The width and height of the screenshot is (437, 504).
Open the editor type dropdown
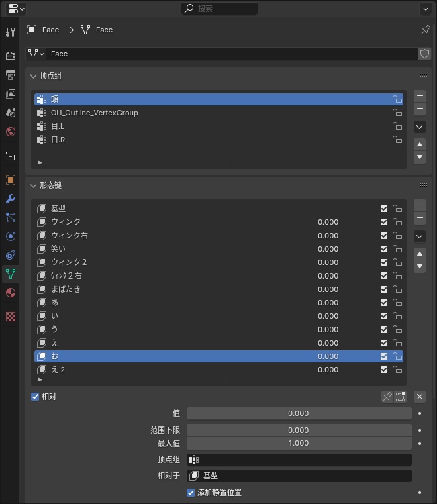point(15,9)
